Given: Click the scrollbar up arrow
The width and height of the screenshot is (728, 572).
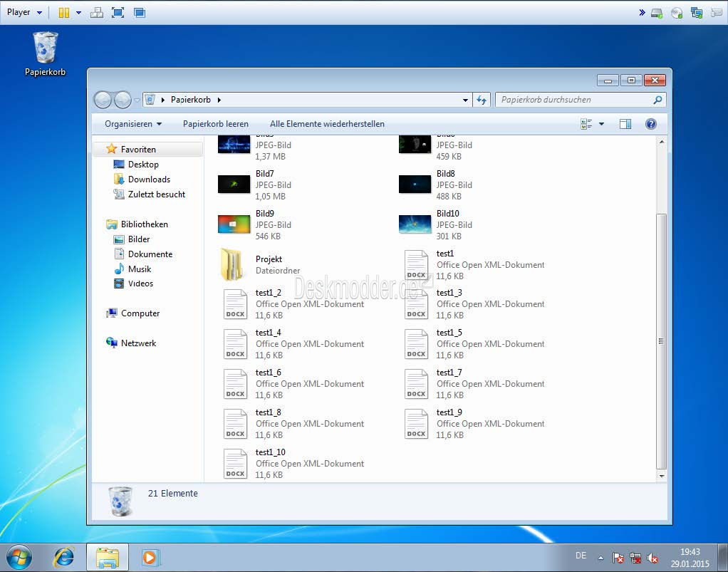Looking at the screenshot, I should click(x=662, y=142).
